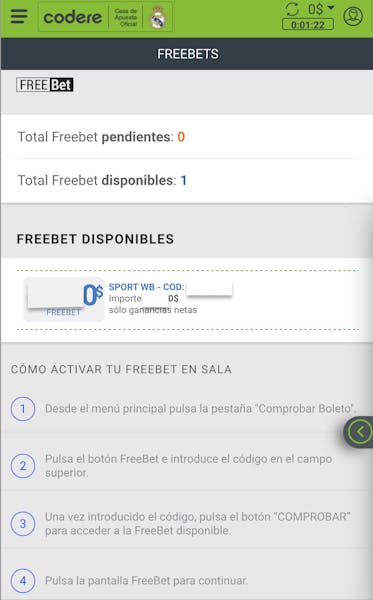Select the 0$ FREEBET coupon thumbnail
373x600 pixels.
(64, 299)
